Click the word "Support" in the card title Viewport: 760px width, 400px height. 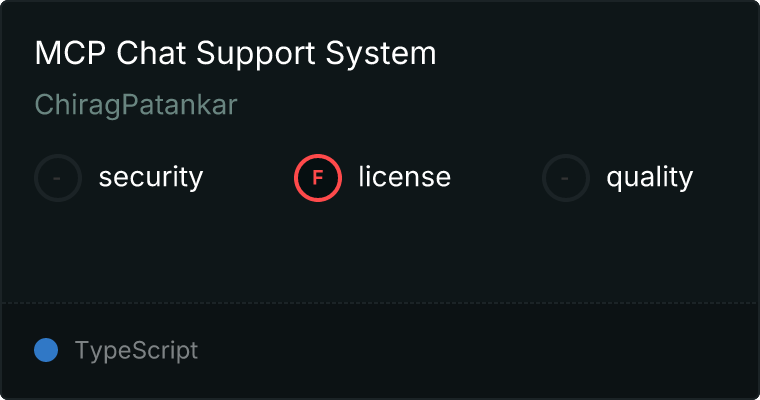[278, 54]
